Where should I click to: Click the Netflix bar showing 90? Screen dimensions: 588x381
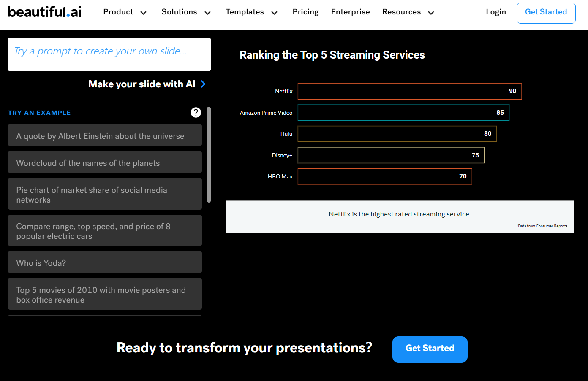410,91
